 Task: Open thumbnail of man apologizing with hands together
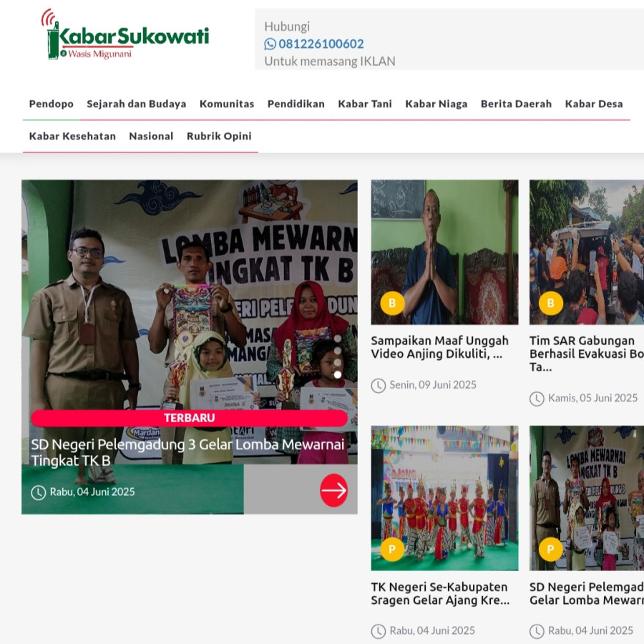(x=444, y=252)
